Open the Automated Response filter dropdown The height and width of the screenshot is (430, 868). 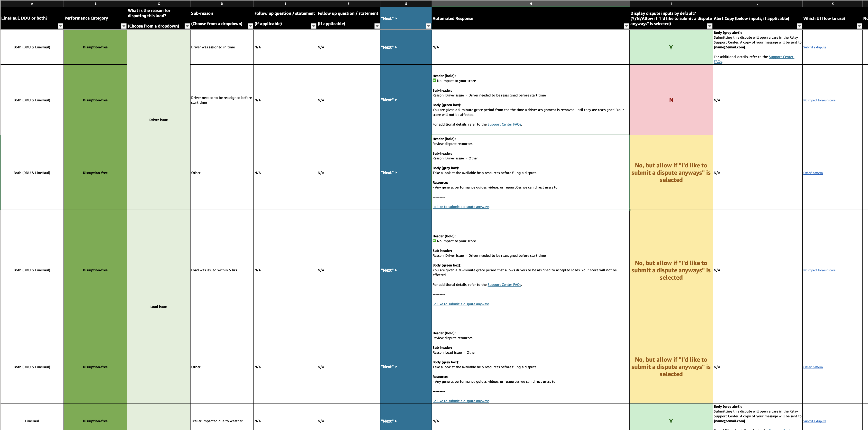point(626,26)
